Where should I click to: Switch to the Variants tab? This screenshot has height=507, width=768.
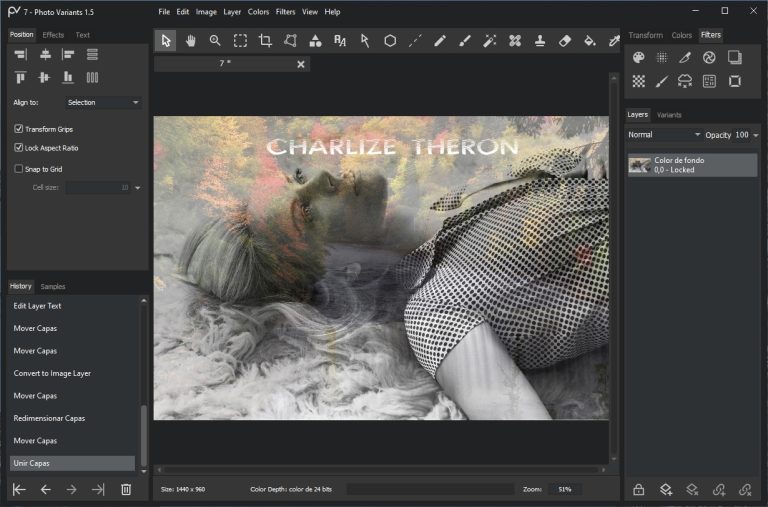pos(669,115)
